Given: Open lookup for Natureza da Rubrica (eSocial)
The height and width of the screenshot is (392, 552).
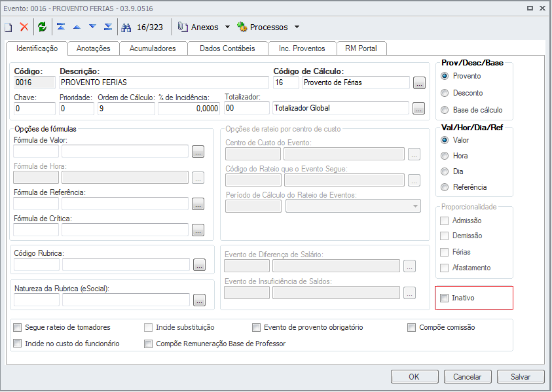Looking at the screenshot, I should pyautogui.click(x=199, y=300).
